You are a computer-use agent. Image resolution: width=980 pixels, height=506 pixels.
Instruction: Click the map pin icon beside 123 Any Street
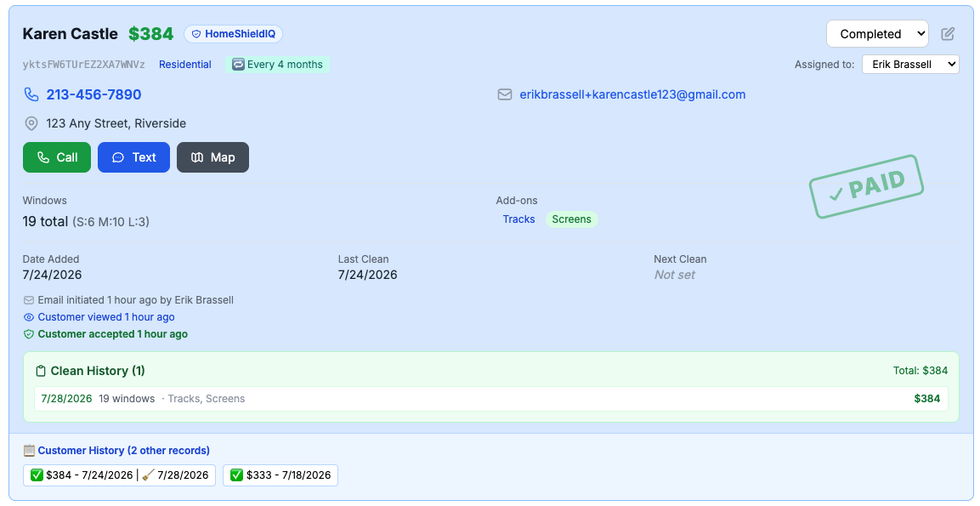pos(31,123)
